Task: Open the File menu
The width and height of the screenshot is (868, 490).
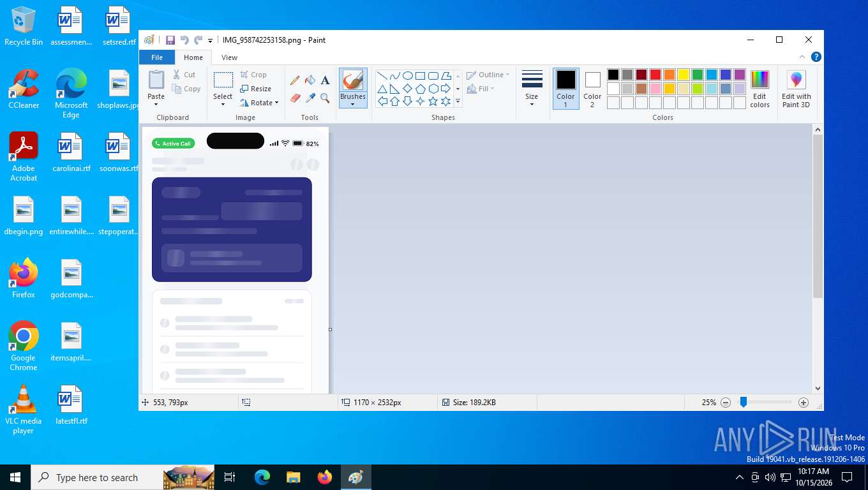Action: [x=157, y=57]
